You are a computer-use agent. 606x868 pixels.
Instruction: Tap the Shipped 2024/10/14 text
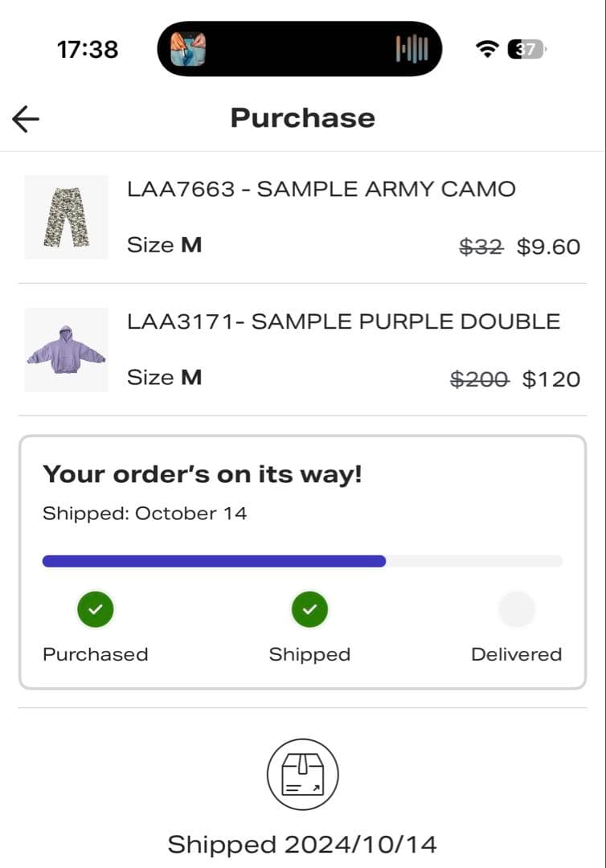302,845
